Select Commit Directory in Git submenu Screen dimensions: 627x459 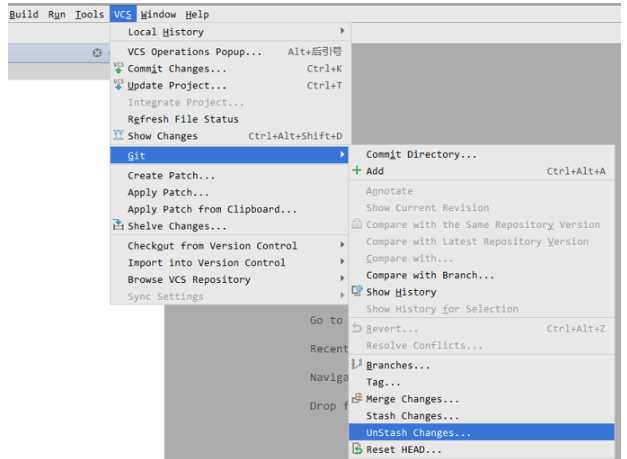tap(482, 154)
